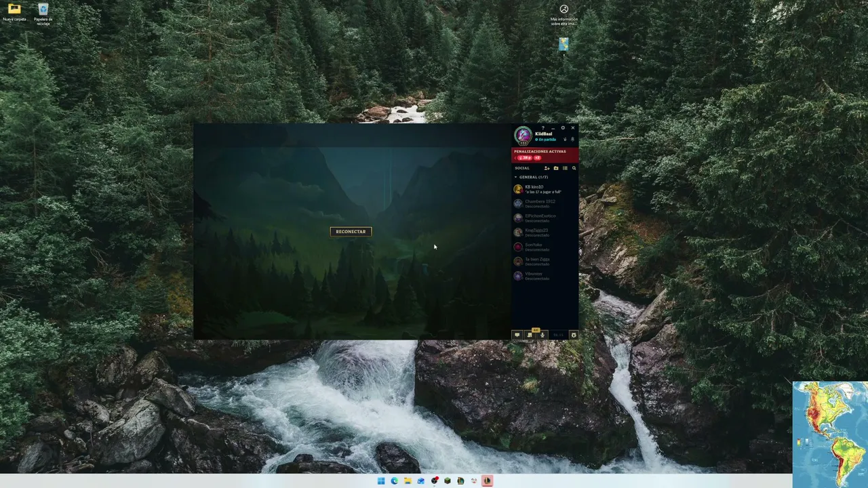The image size is (868, 488).
Task: Select friend Ta bien Ziggs
Action: pos(545,261)
